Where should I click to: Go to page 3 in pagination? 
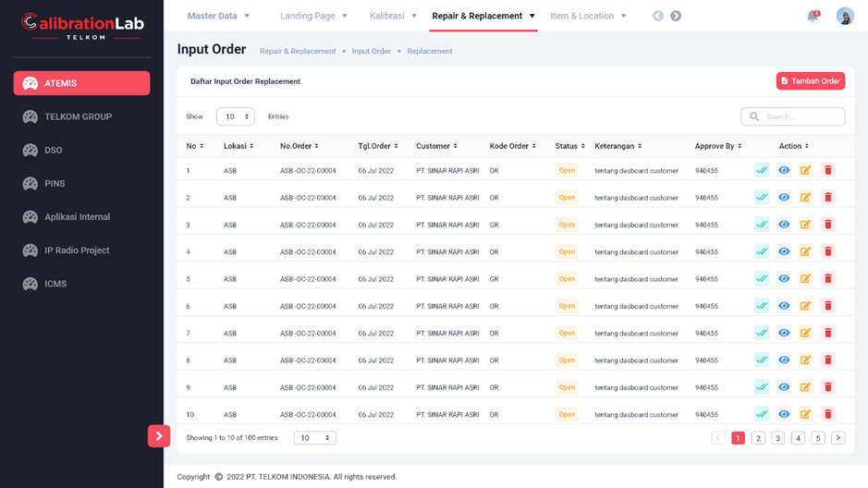777,438
